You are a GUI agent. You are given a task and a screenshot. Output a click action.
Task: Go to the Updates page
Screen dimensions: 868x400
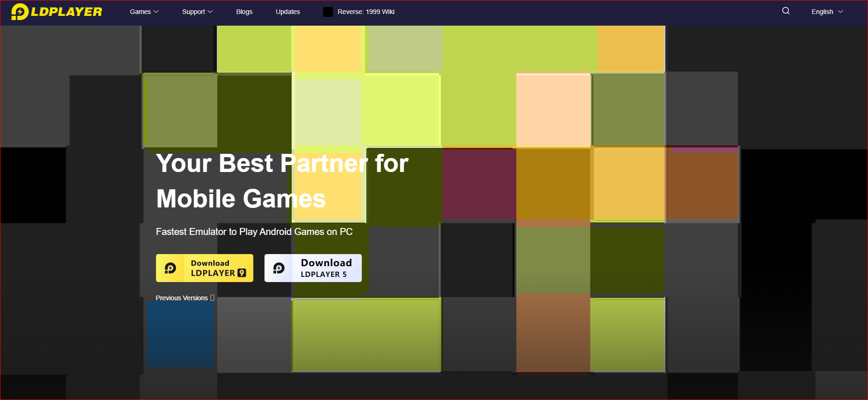[288, 12]
